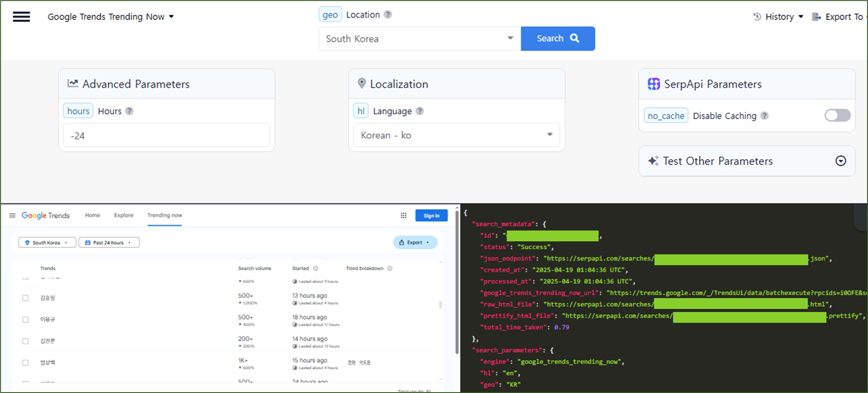The width and height of the screenshot is (868, 393).
Task: Click the SerpApi Parameters logo icon
Action: [654, 84]
